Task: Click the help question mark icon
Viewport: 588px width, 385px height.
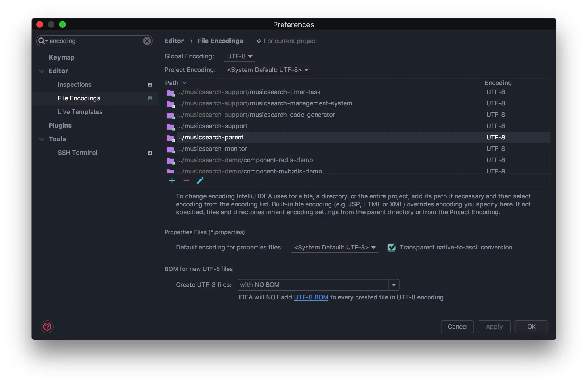Action: coord(47,327)
